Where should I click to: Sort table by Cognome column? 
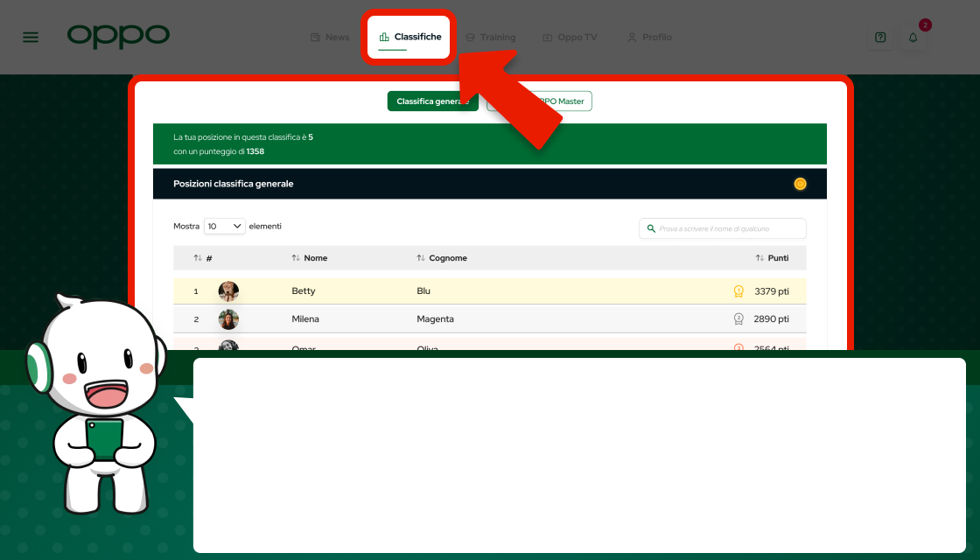442,258
